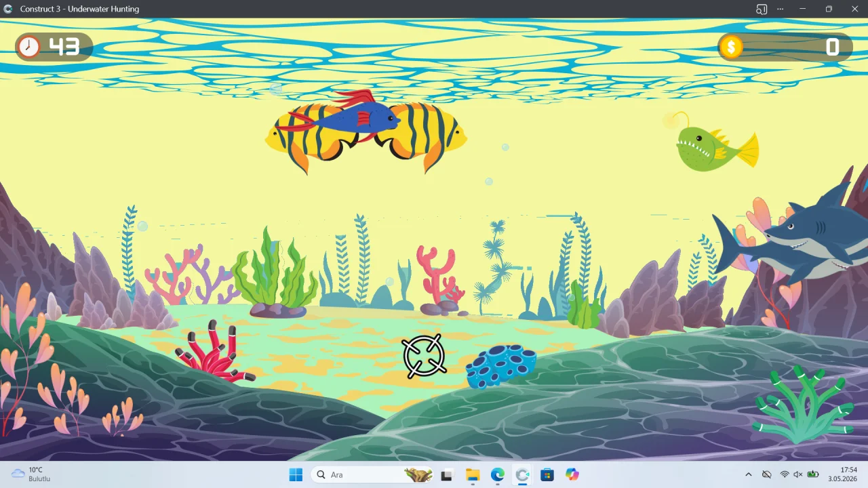Open the Windows Start menu

click(296, 474)
